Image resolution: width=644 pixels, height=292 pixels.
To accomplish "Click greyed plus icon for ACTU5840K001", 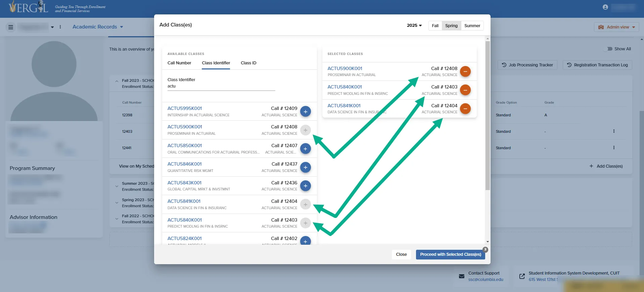I will tap(305, 223).
